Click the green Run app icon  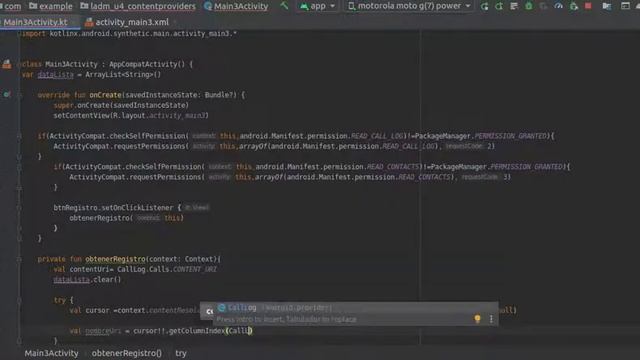pos(484,6)
